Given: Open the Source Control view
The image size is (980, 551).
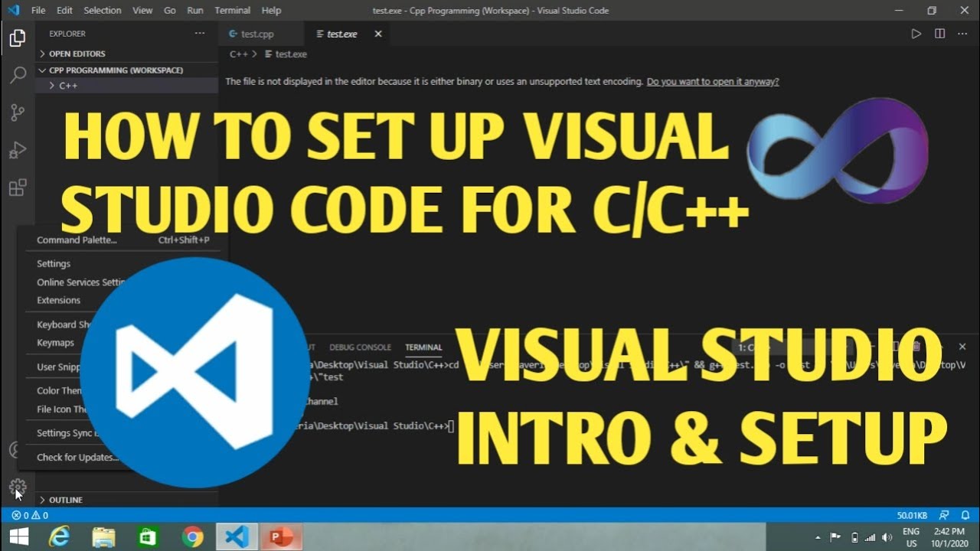Looking at the screenshot, I should [x=17, y=112].
